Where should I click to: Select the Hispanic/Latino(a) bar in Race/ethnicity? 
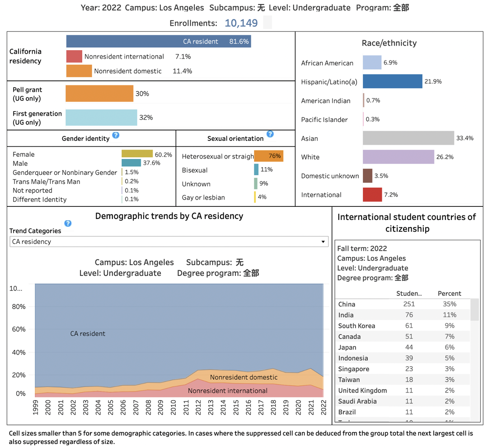tap(392, 81)
